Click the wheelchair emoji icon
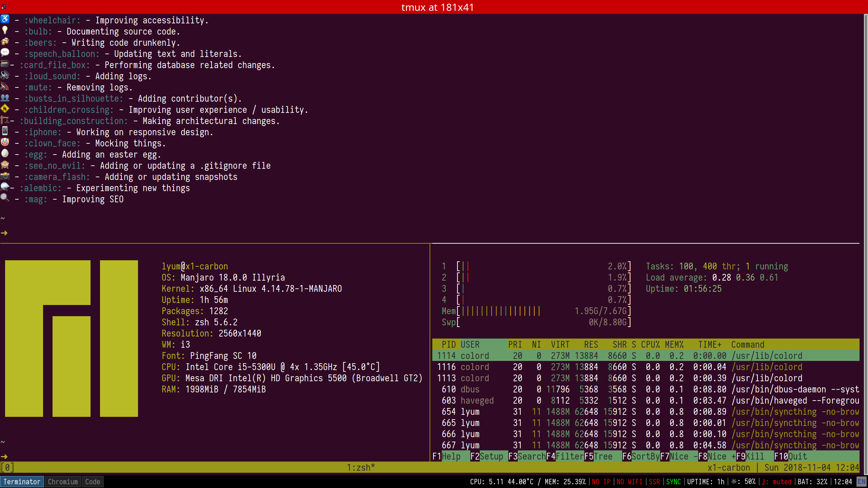This screenshot has width=868, height=488. pyautogui.click(x=5, y=19)
